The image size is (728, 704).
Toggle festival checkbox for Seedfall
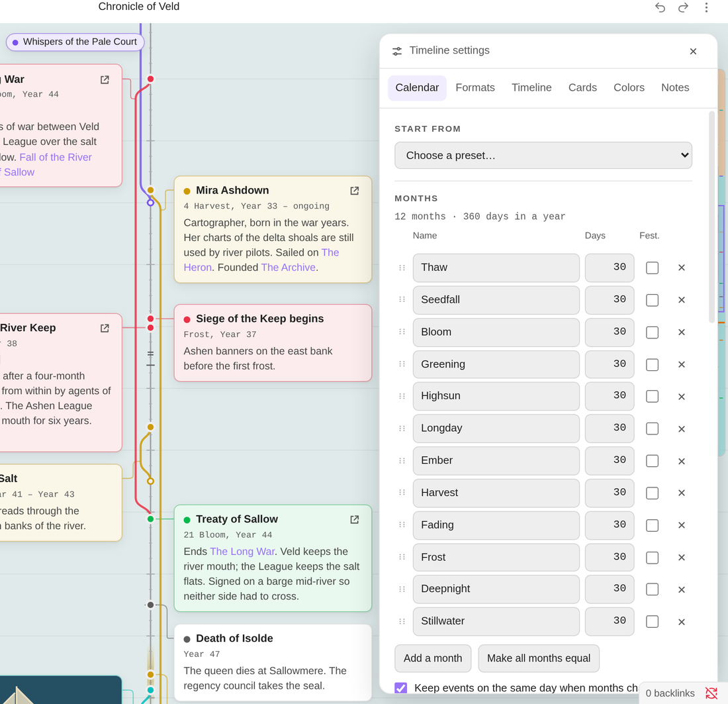tap(653, 300)
